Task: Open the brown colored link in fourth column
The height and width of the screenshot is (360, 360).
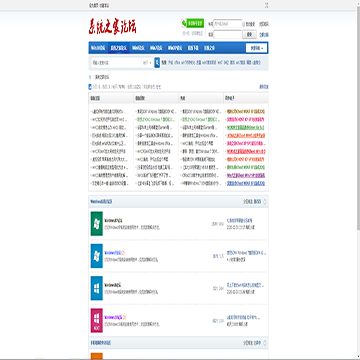Action: pyautogui.click(x=246, y=111)
